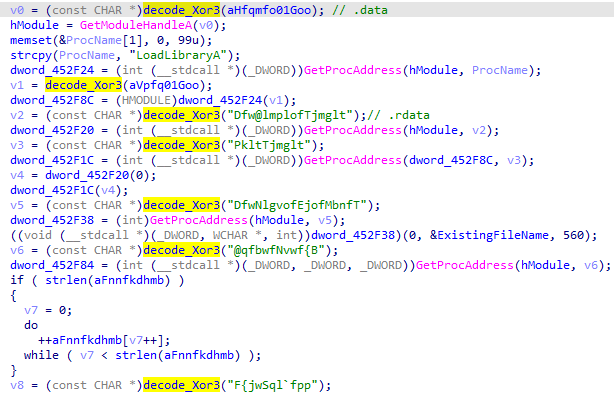Click dword_452F8C on the HMODULE line

tap(52, 100)
